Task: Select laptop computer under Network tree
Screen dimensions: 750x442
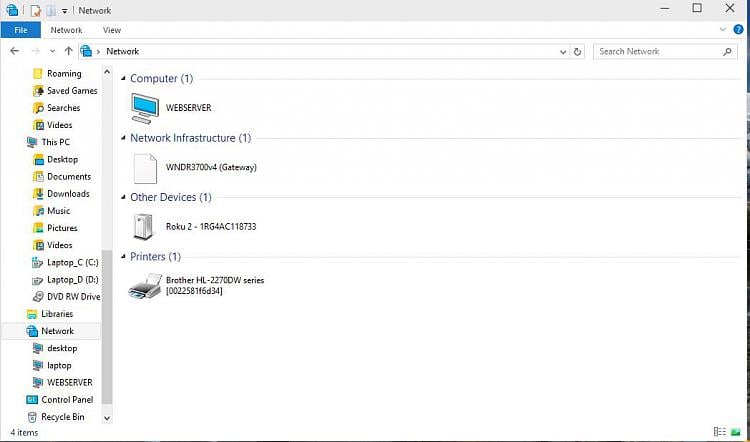Action: click(59, 365)
